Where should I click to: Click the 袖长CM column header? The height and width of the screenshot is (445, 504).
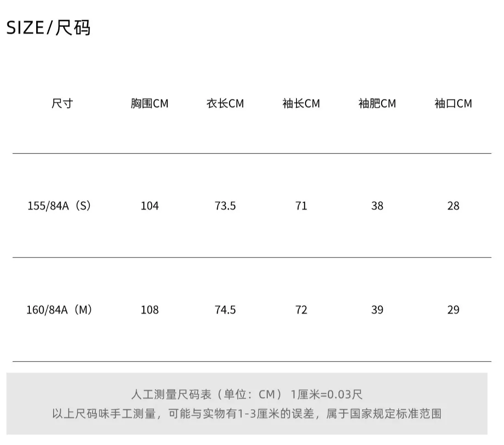pos(301,104)
